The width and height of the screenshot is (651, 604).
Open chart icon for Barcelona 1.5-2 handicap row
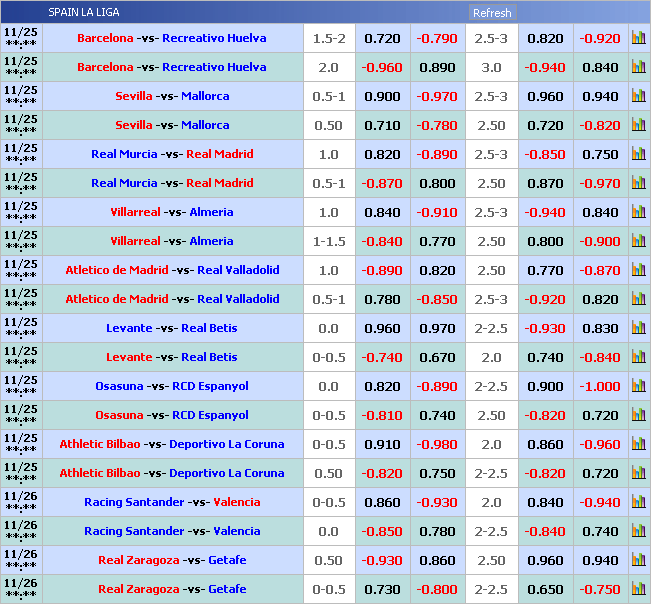point(638,38)
